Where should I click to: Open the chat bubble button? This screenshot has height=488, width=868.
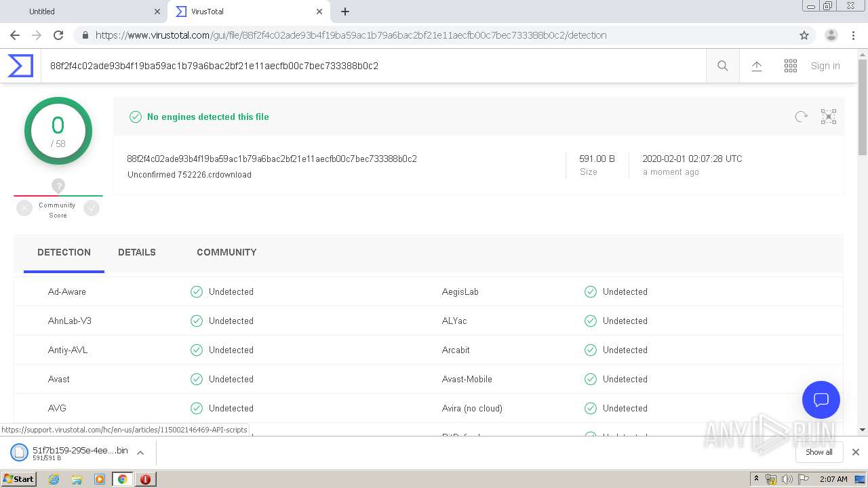pyautogui.click(x=821, y=399)
